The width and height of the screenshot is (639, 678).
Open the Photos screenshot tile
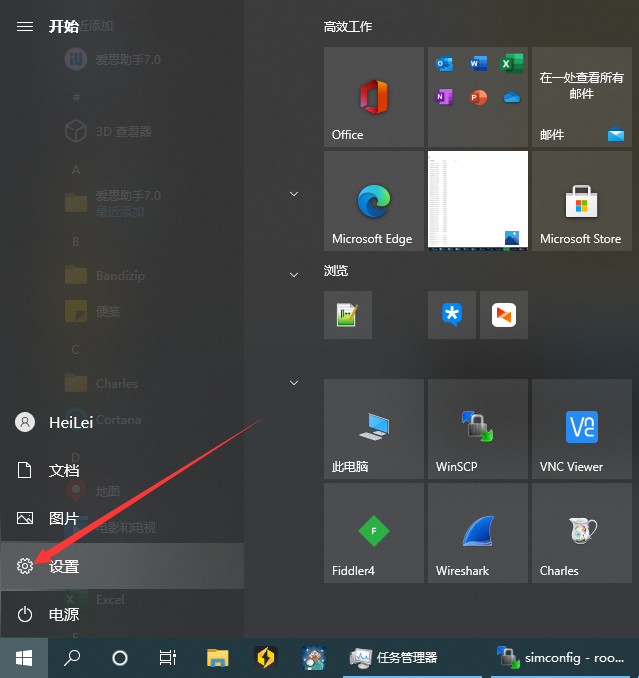click(478, 201)
